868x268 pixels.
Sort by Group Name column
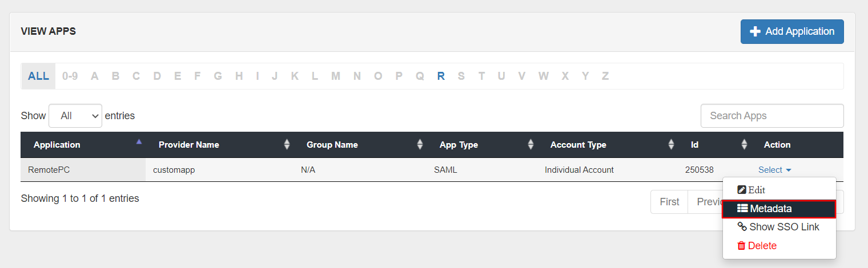click(360, 145)
